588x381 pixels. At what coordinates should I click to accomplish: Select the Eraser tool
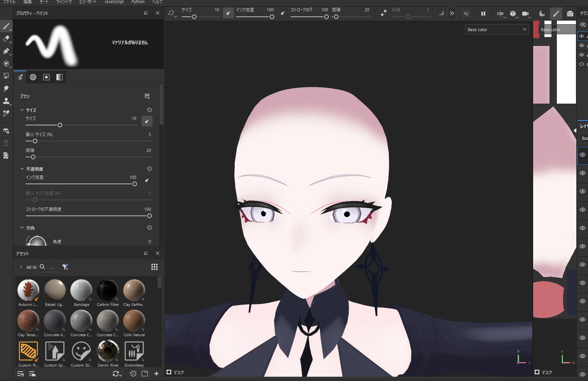pos(6,39)
